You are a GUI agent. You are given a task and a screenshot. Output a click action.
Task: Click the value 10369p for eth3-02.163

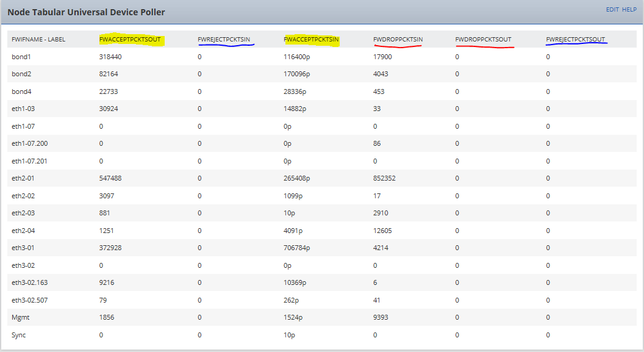pos(295,282)
